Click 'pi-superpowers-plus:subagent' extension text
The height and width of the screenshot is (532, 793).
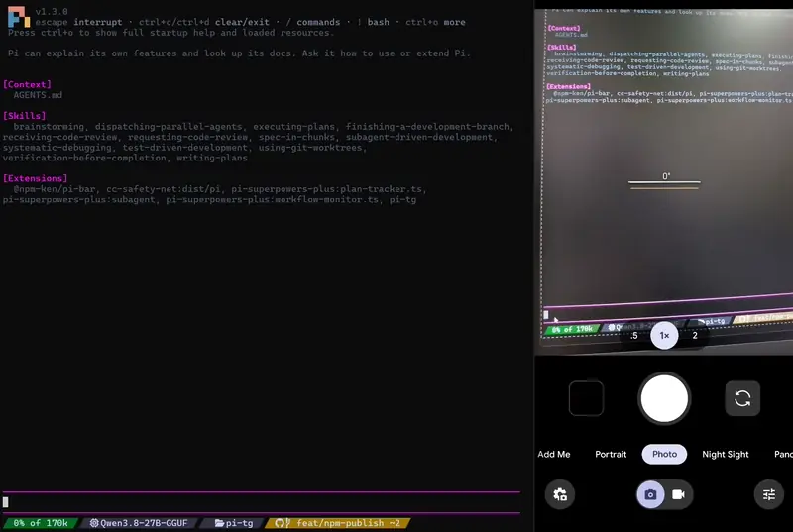pos(79,199)
